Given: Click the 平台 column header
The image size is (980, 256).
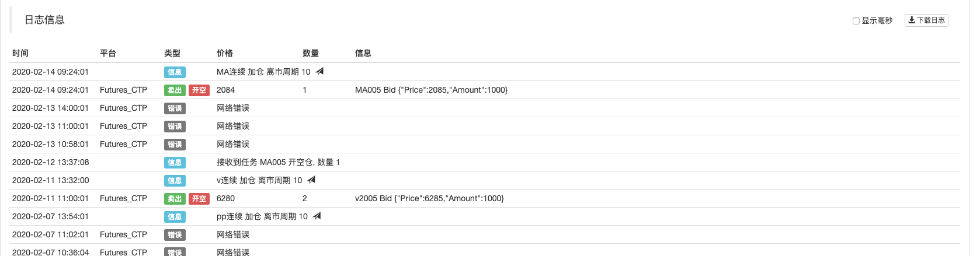Looking at the screenshot, I should [x=108, y=53].
